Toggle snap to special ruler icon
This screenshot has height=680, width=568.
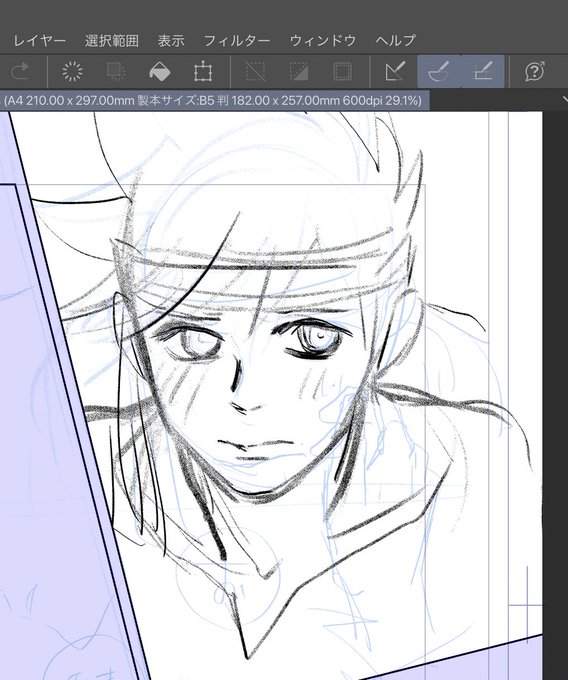click(439, 72)
